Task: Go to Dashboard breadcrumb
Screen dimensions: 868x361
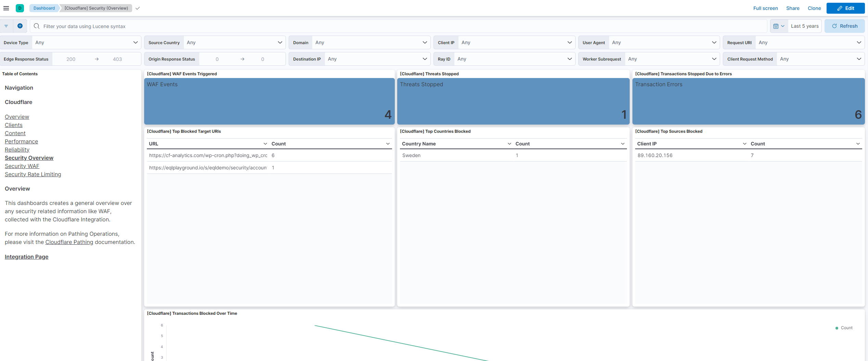Action: click(x=44, y=8)
